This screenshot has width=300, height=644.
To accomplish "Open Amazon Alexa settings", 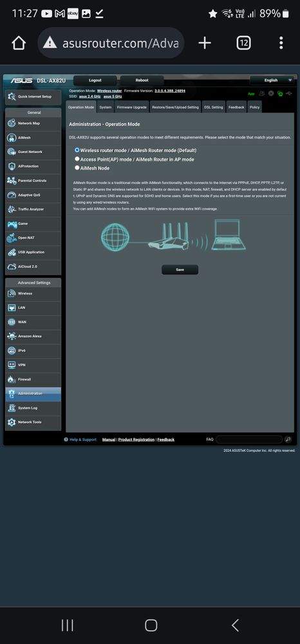I will pyautogui.click(x=33, y=337).
